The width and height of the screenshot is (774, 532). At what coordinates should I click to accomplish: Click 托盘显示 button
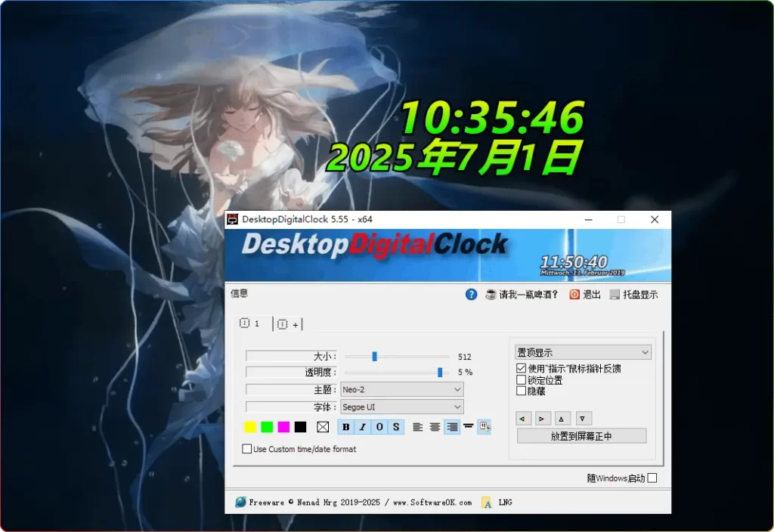click(640, 295)
